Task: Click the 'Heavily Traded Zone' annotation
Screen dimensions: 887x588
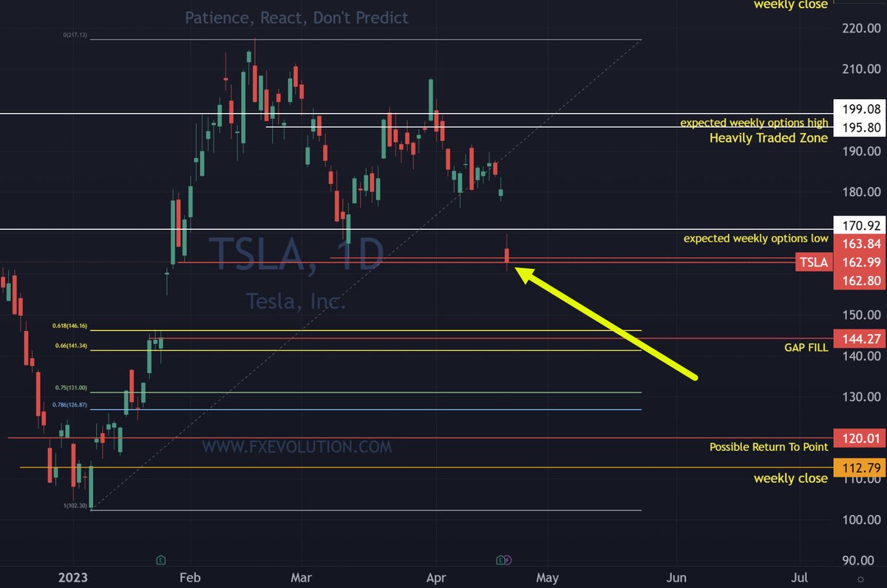Action: pyautogui.click(x=769, y=137)
